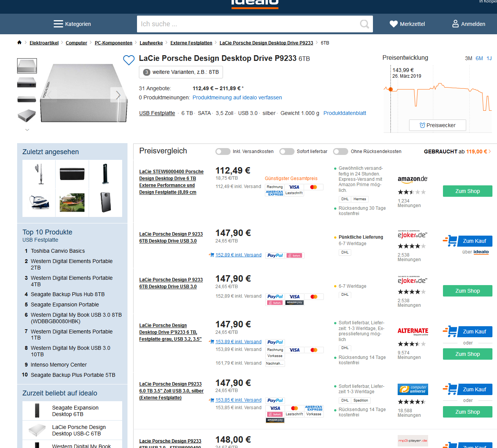Add product to wishlist via heart icon
This screenshot has width=497, height=448.
click(129, 60)
